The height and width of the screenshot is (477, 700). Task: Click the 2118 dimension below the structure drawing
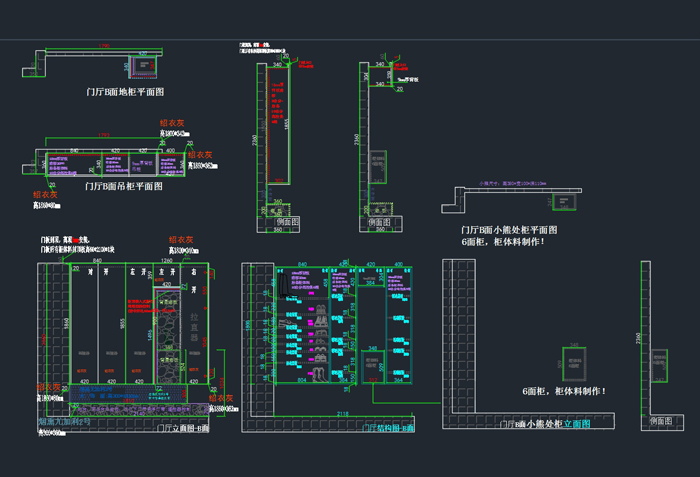tap(343, 414)
